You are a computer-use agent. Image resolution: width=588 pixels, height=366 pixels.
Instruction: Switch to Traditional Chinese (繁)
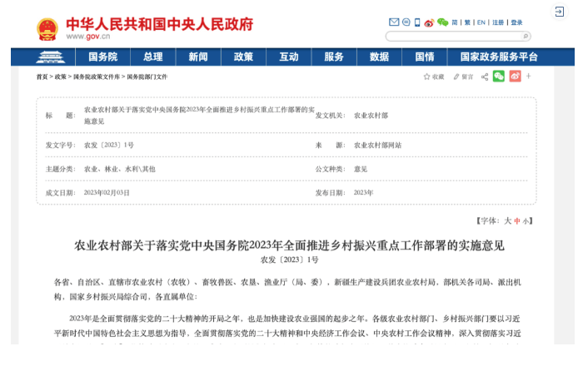[x=467, y=22]
